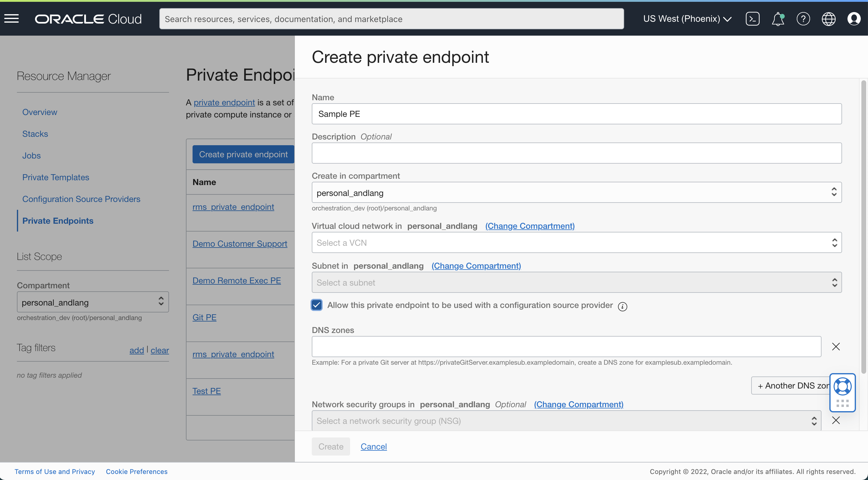Uncheck Allow this private endpoint checkbox

316,305
